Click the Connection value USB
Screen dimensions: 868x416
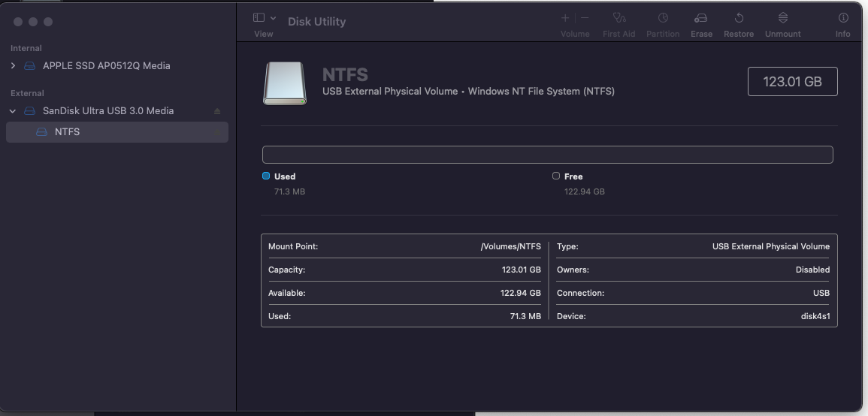coord(821,293)
